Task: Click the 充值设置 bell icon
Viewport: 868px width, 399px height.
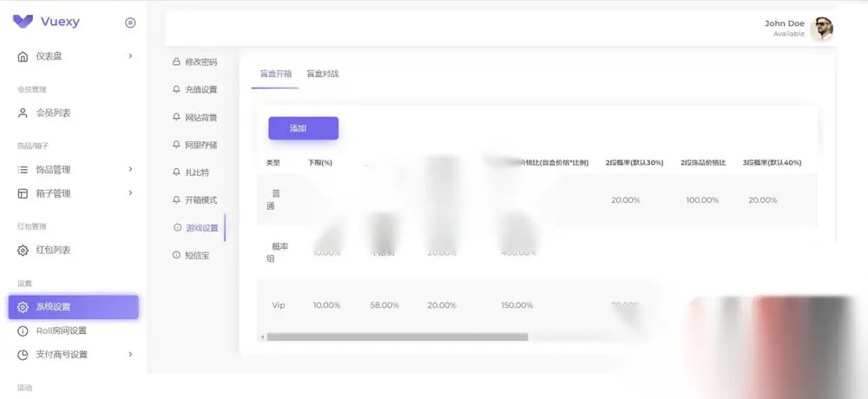Action: [x=176, y=89]
